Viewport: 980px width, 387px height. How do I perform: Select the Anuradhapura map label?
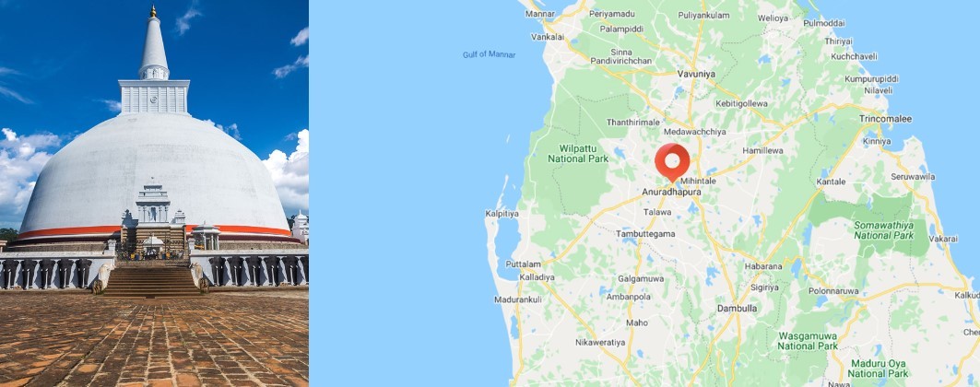coord(671,193)
